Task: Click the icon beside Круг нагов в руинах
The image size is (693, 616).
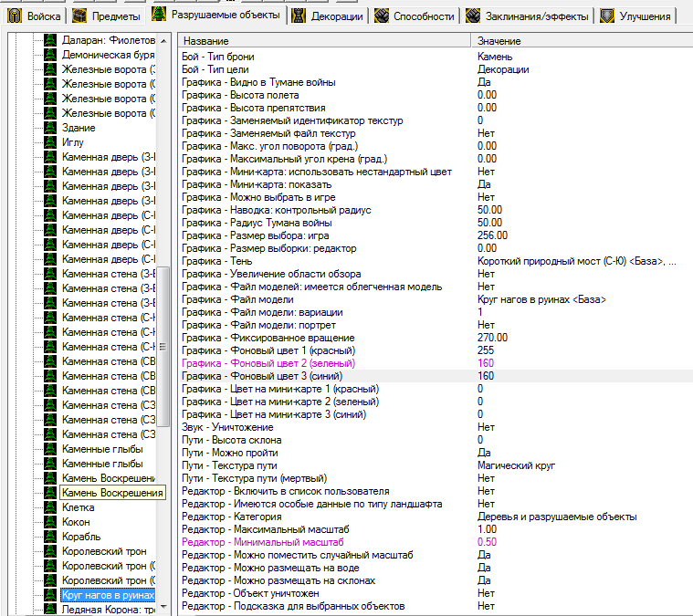Action: coord(50,595)
